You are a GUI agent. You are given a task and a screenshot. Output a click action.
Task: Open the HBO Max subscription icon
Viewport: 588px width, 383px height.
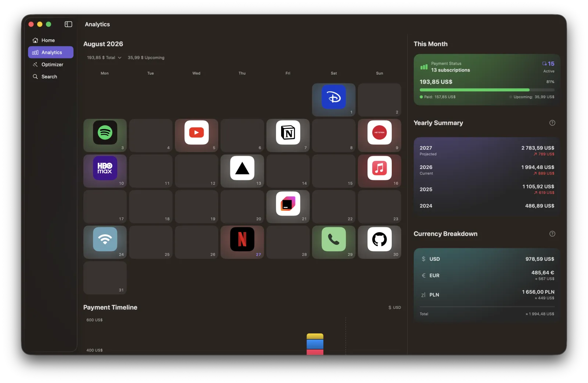click(105, 168)
